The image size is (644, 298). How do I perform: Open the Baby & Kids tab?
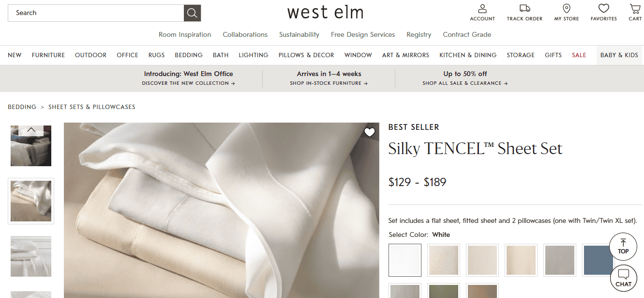pyautogui.click(x=619, y=55)
